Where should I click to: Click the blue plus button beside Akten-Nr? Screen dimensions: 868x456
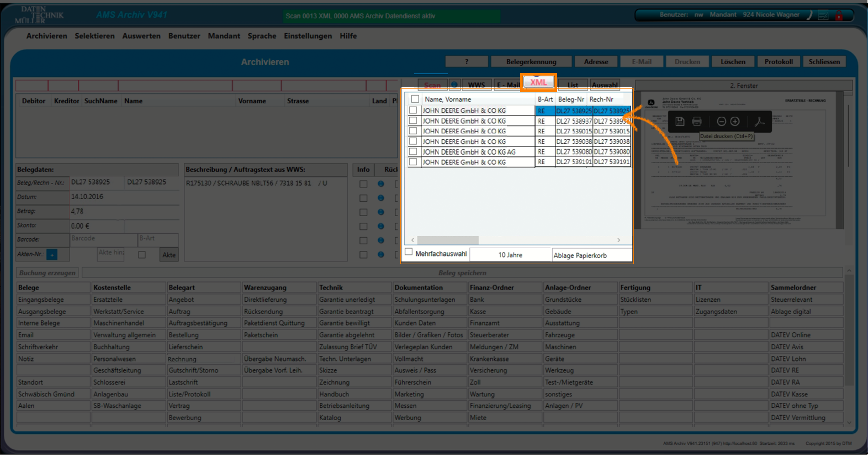52,255
